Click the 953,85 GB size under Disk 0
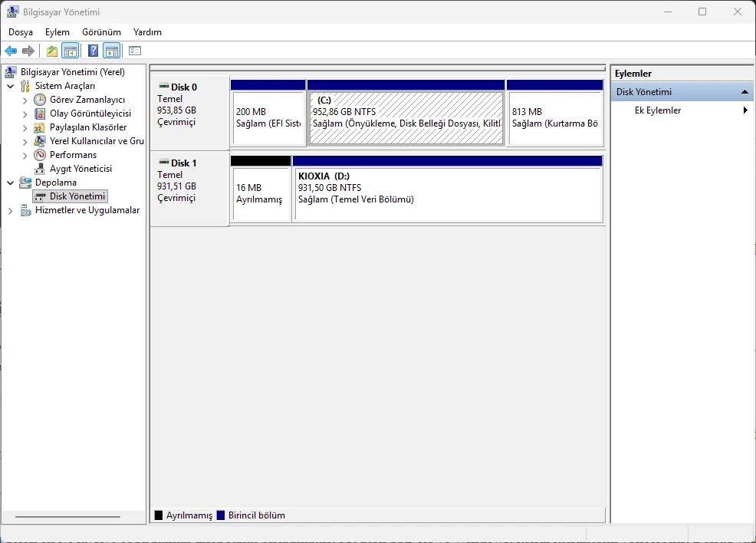Viewport: 756px width, 543px height. tap(176, 110)
